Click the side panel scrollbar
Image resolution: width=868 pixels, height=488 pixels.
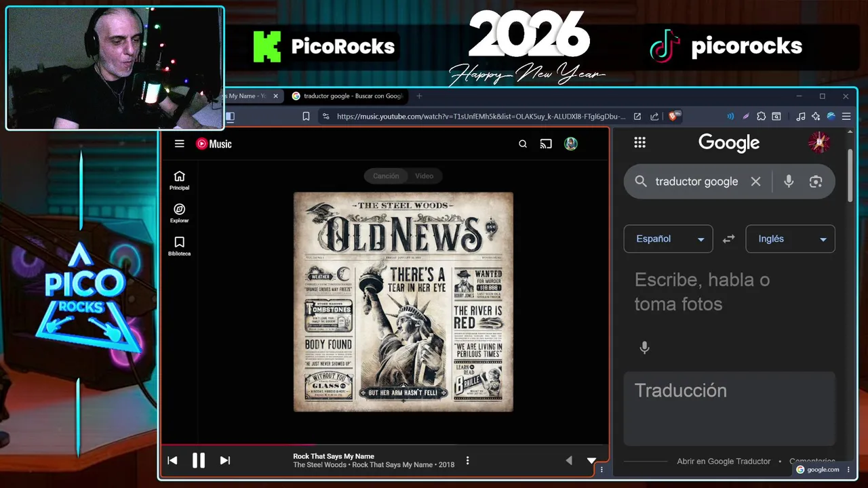(850, 175)
